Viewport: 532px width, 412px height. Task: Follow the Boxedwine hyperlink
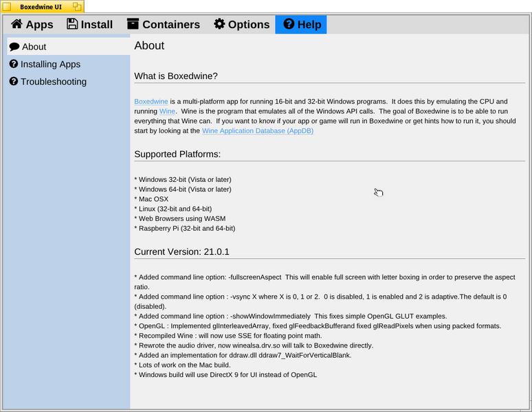pyautogui.click(x=151, y=102)
